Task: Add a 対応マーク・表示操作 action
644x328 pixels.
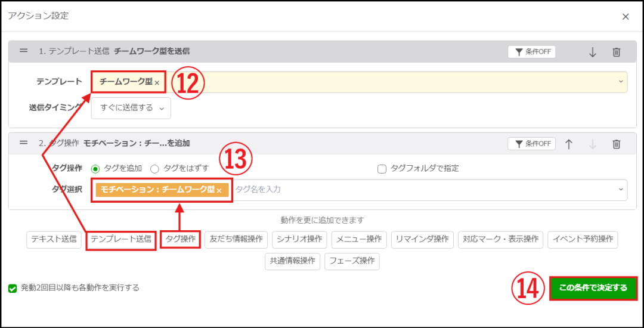Action: click(x=501, y=239)
